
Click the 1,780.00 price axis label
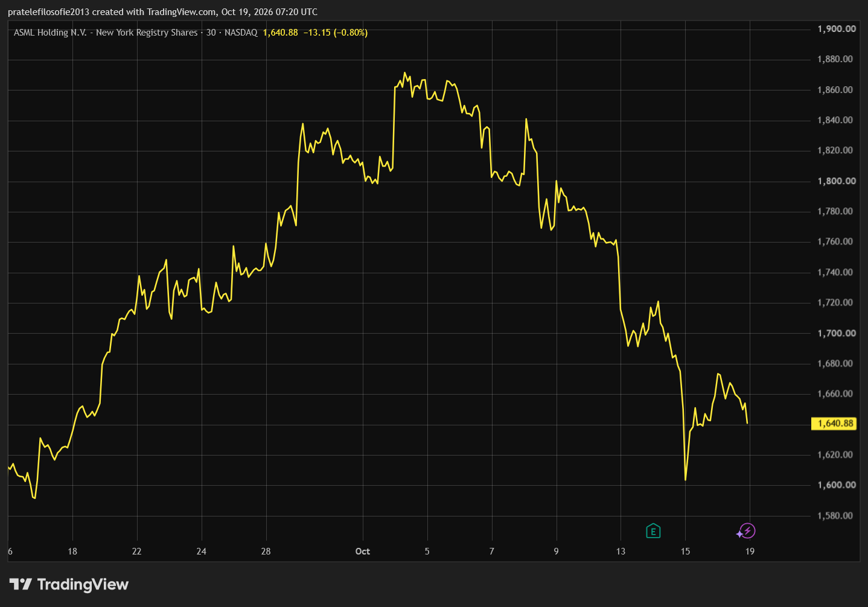[835, 211]
